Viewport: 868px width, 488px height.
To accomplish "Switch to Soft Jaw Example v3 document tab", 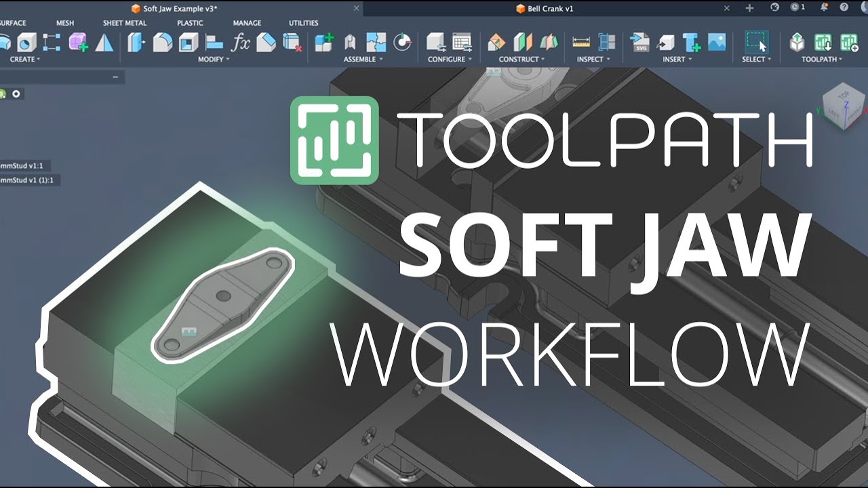I will tap(174, 8).
